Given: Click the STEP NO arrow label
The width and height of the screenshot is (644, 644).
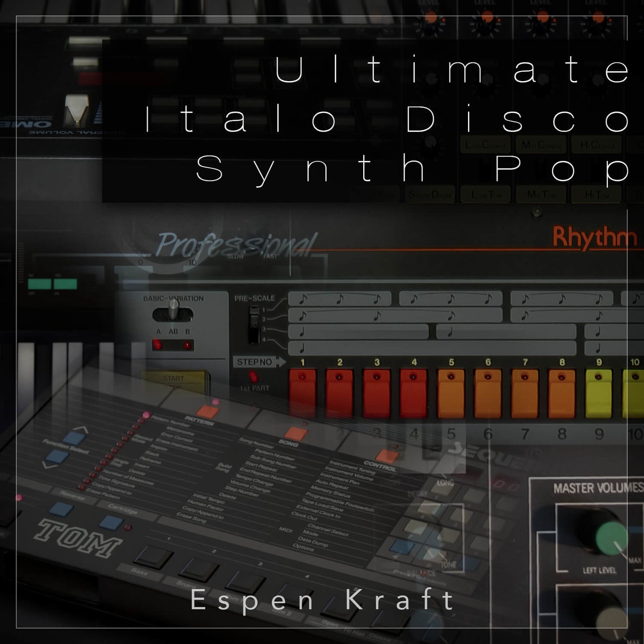Looking at the screenshot, I should tap(259, 362).
